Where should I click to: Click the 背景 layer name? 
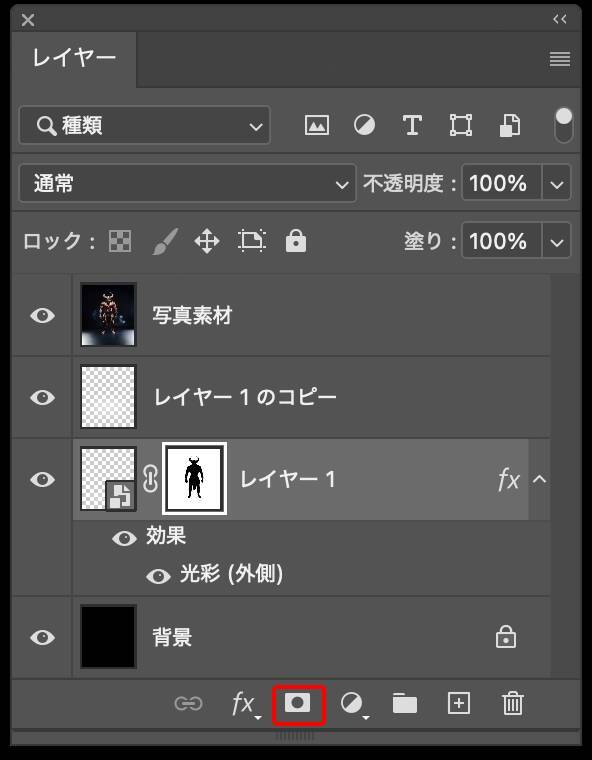(173, 637)
